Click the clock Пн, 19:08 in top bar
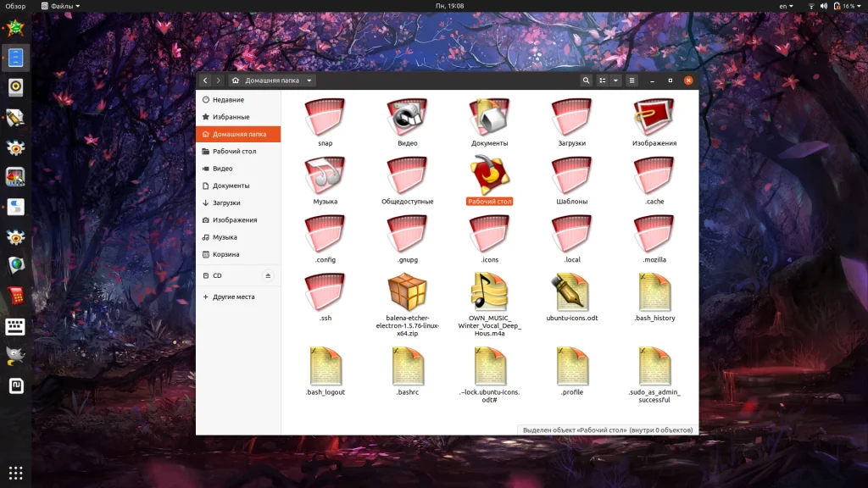 pos(449,6)
